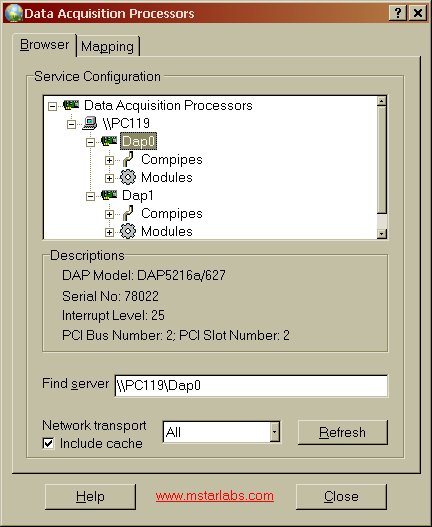The width and height of the screenshot is (432, 527).
Task: Click the Modules gear icon under Dap1
Action: (128, 231)
